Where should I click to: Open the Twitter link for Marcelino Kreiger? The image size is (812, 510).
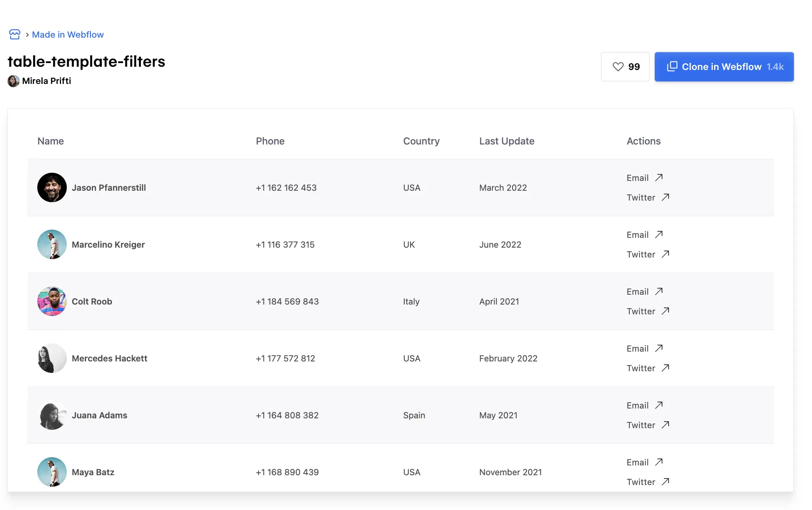(641, 254)
